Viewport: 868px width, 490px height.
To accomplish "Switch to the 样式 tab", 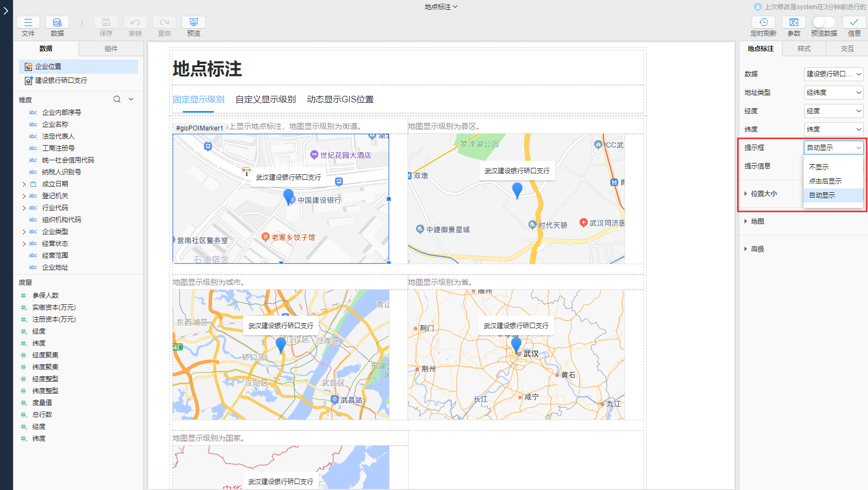I will [x=804, y=49].
